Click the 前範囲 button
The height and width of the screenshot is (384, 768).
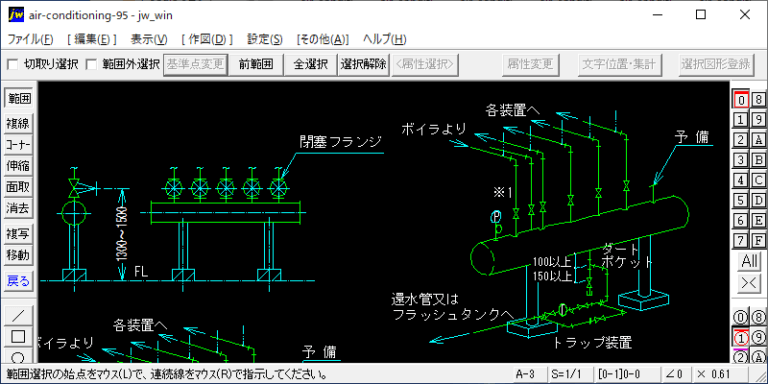(x=256, y=64)
